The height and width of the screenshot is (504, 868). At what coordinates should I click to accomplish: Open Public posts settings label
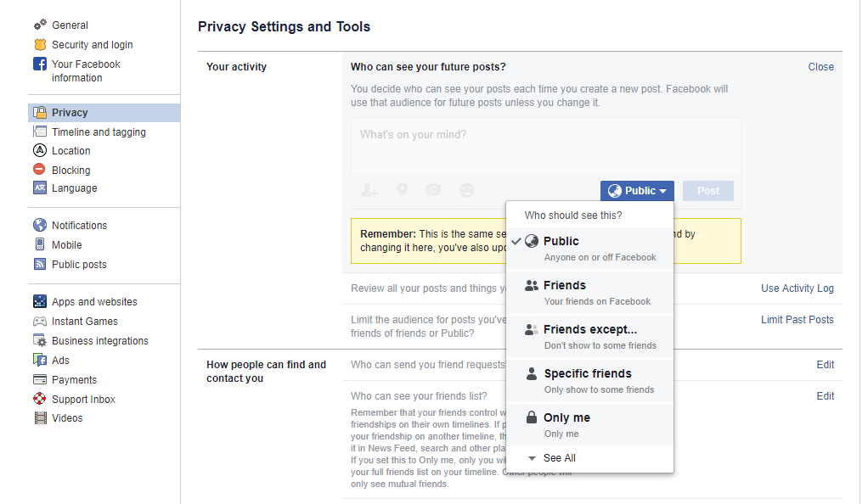click(x=79, y=265)
